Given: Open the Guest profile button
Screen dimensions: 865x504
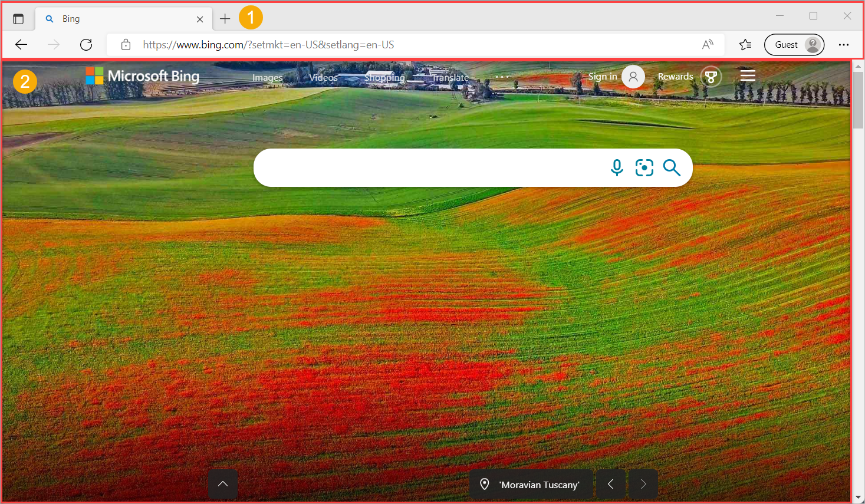Looking at the screenshot, I should [794, 44].
